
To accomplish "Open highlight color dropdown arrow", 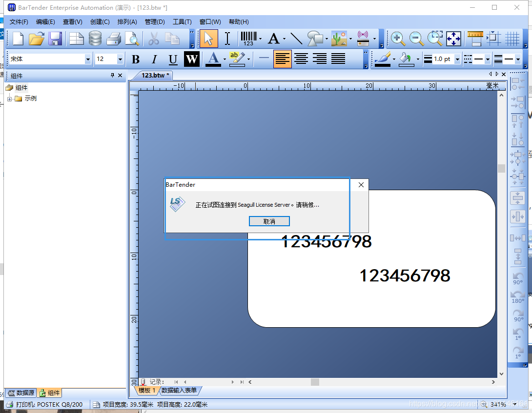I will [x=249, y=59].
